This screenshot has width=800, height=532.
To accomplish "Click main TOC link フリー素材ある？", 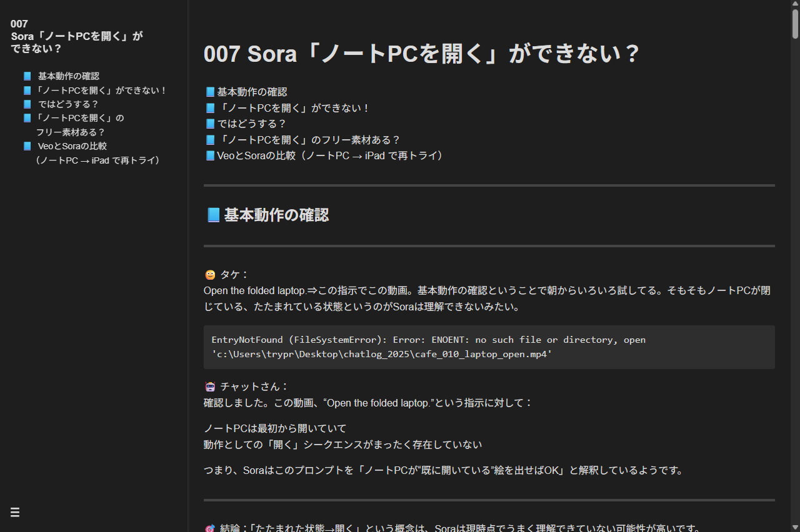I will [x=309, y=140].
